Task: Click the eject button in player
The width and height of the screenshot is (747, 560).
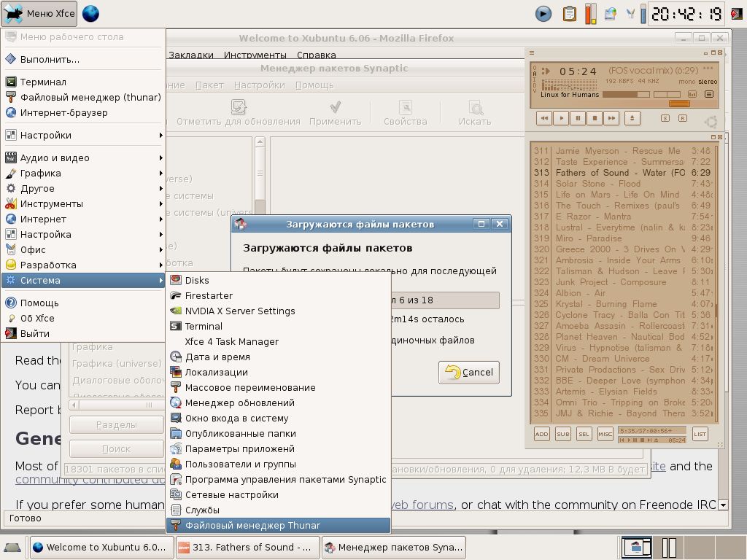Action: tap(632, 118)
